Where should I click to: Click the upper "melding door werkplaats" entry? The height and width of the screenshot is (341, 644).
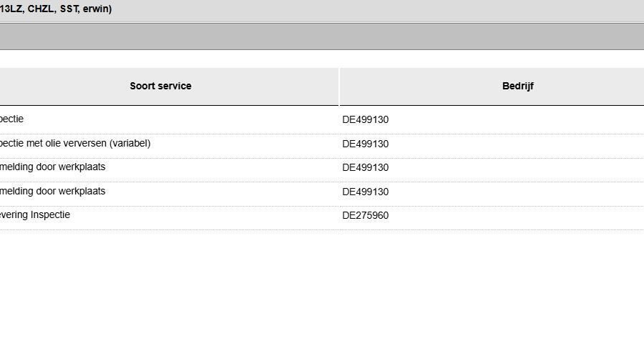click(52, 167)
